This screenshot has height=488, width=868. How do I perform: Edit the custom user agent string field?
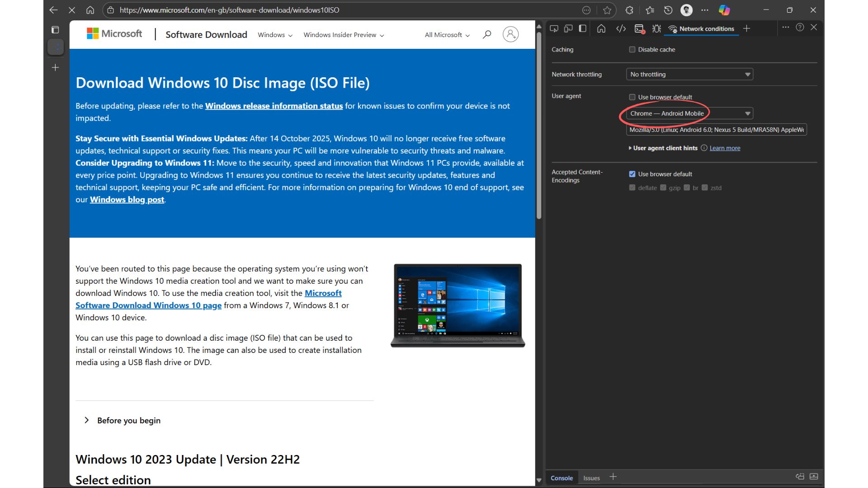[x=716, y=130]
